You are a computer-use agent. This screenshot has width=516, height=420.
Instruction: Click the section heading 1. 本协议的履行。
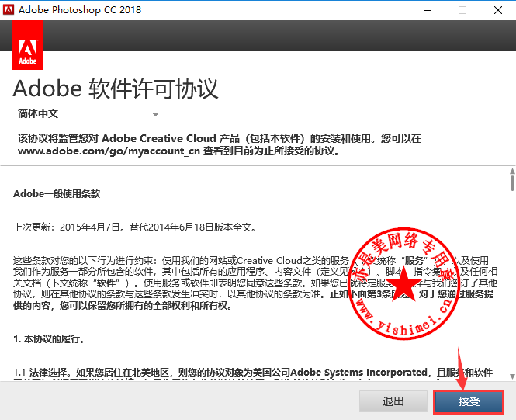[x=49, y=338]
